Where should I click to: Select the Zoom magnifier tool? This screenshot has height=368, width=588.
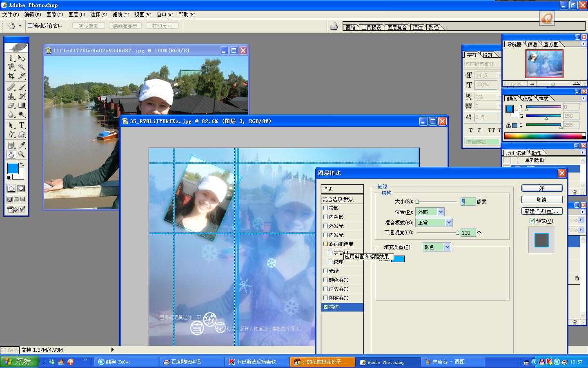tap(22, 154)
